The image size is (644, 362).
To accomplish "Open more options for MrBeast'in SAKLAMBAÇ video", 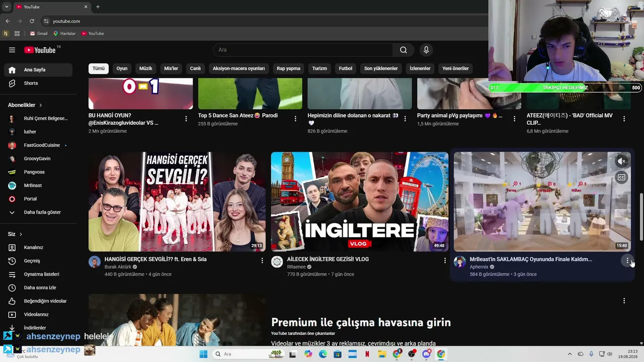I will click(x=627, y=260).
